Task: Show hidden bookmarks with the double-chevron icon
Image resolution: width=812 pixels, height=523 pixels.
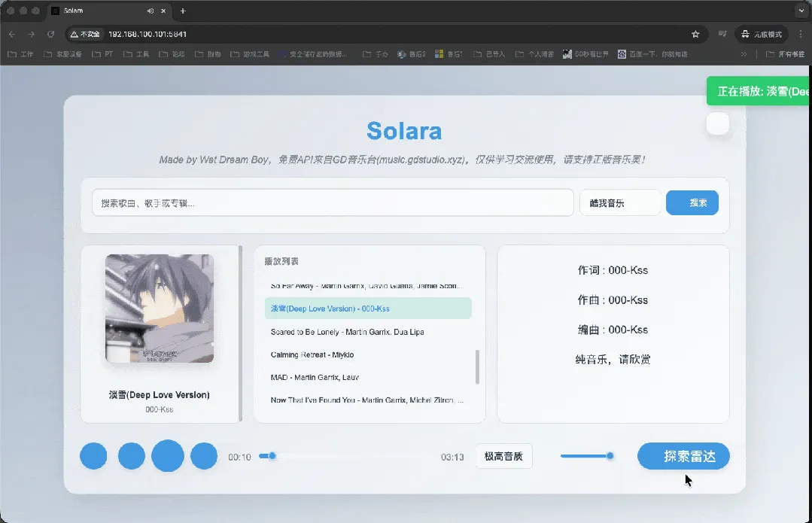Action: (x=744, y=54)
